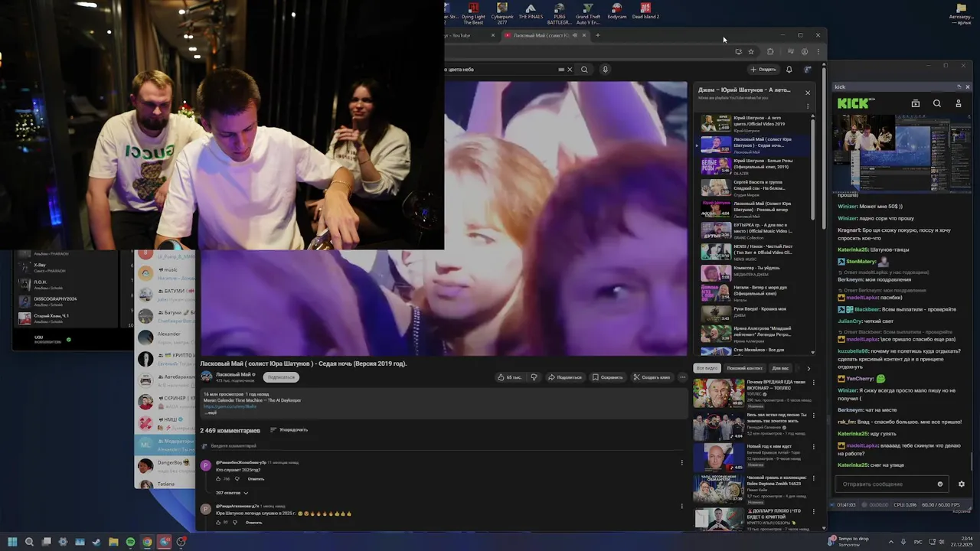Open the Windows Start menu
Image resolution: width=980 pixels, height=551 pixels.
(x=12, y=542)
